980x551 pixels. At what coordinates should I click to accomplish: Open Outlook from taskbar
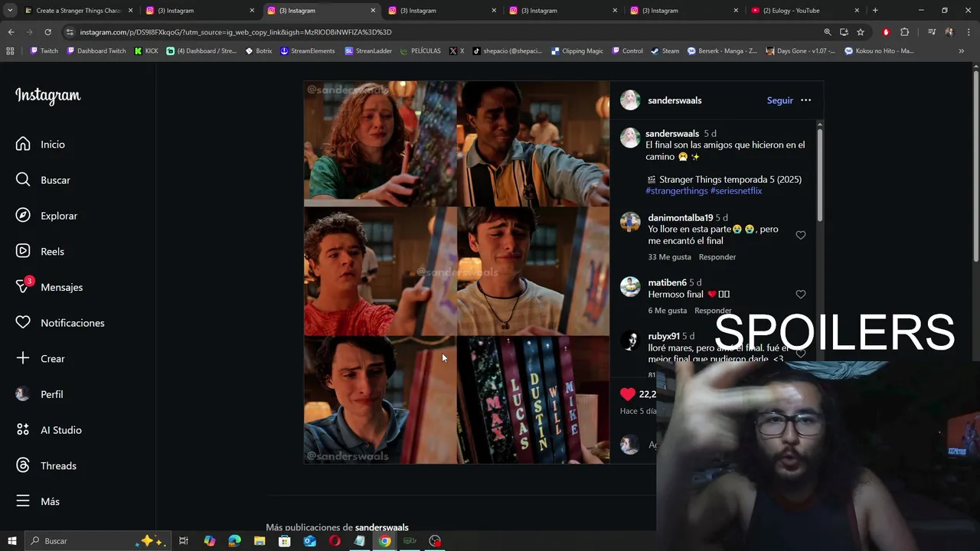[309, 541]
